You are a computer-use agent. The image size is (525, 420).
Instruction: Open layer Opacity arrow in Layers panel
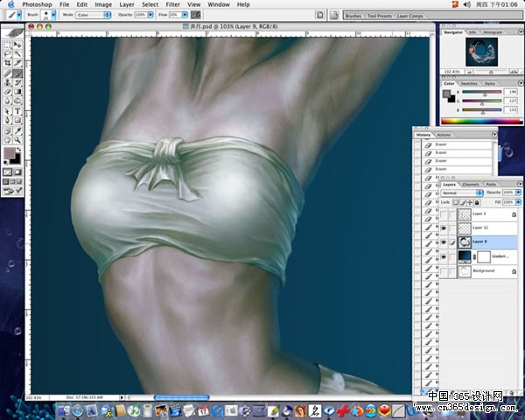[518, 192]
